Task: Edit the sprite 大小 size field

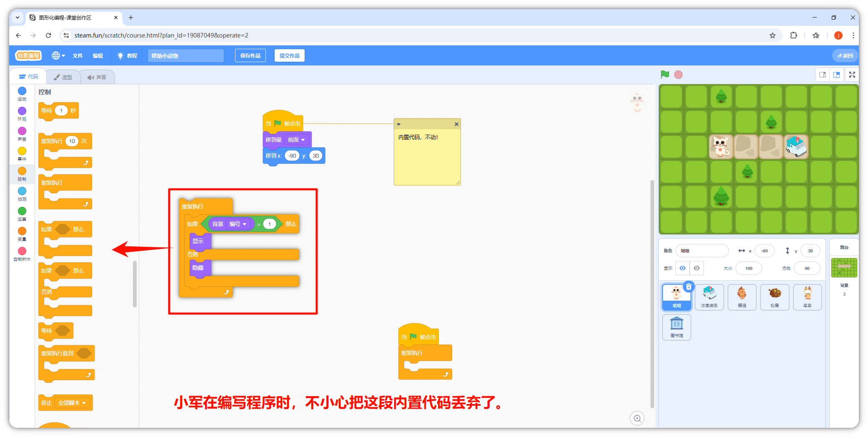Action: pyautogui.click(x=749, y=268)
